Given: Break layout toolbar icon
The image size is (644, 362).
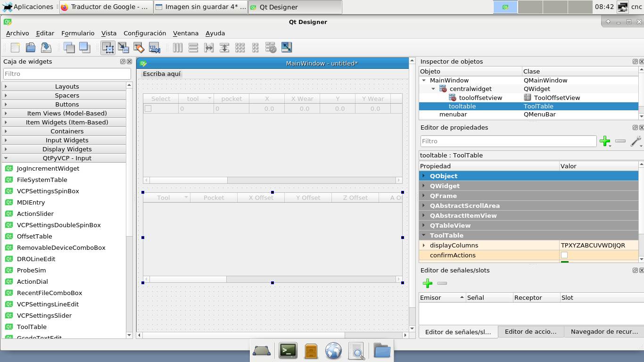Looking at the screenshot, I should pyautogui.click(x=271, y=47).
